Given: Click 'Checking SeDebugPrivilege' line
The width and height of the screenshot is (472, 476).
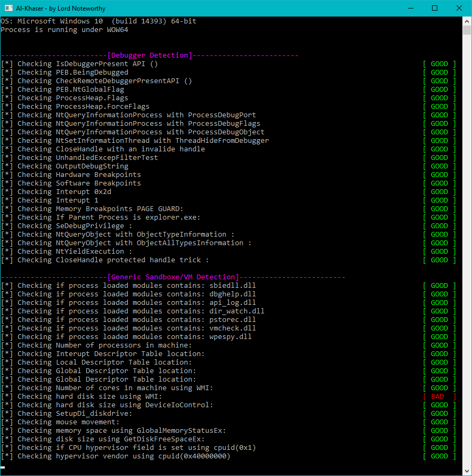Looking at the screenshot, I should [x=67, y=225].
